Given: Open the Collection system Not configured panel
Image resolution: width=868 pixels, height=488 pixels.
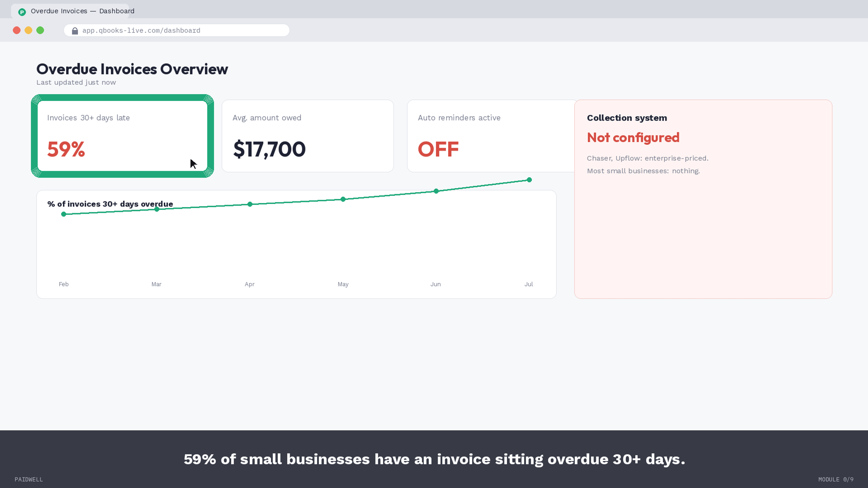Looking at the screenshot, I should [703, 199].
